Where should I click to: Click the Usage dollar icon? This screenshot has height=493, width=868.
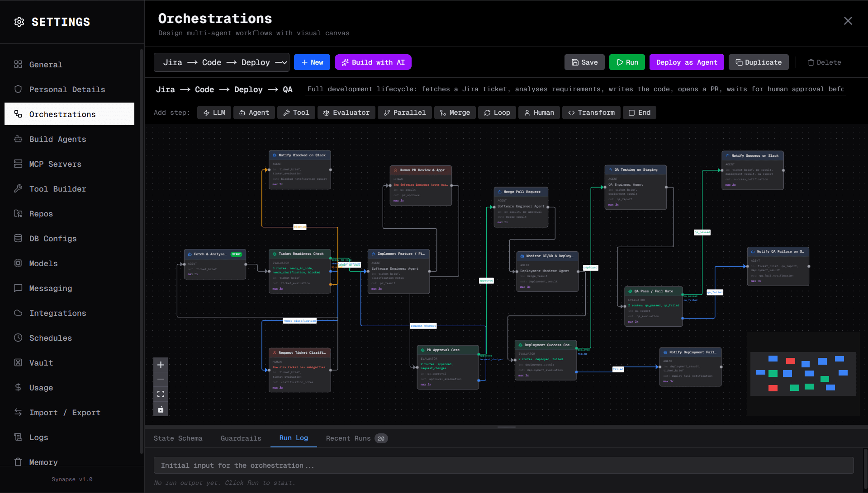(18, 387)
